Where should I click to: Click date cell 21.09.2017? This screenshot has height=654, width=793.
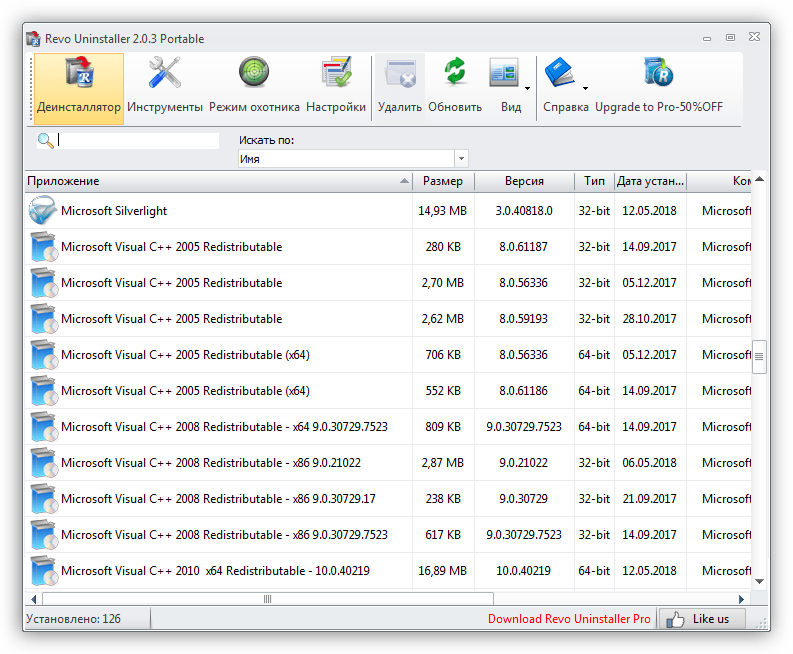[x=649, y=499]
